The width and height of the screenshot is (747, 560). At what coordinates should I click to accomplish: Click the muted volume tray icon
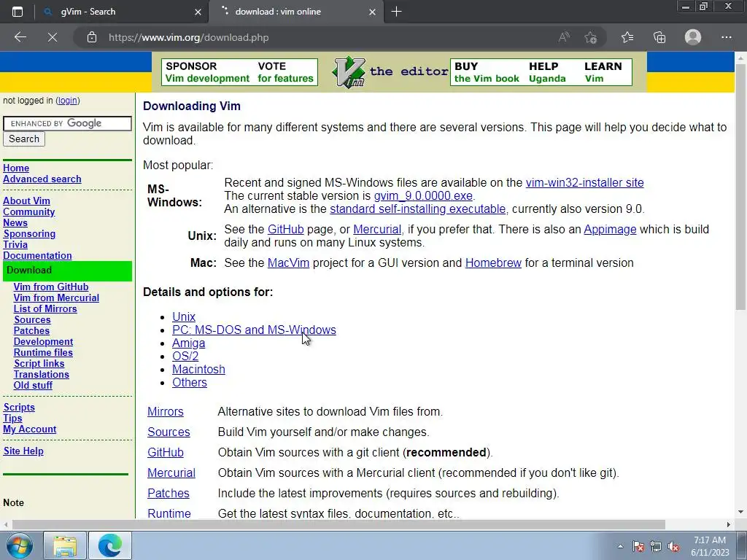(x=673, y=546)
